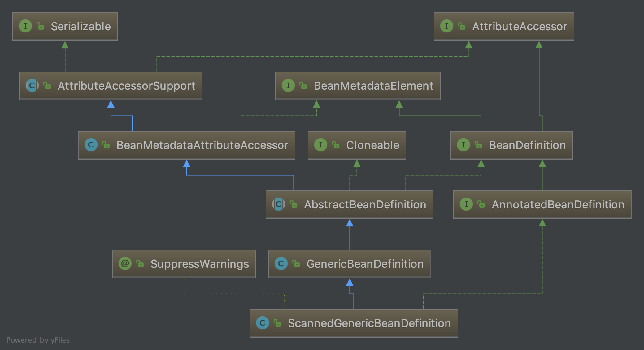The image size is (644, 350).
Task: Click class icon on BeanMetadataAttributeAccessor node
Action: (x=91, y=145)
